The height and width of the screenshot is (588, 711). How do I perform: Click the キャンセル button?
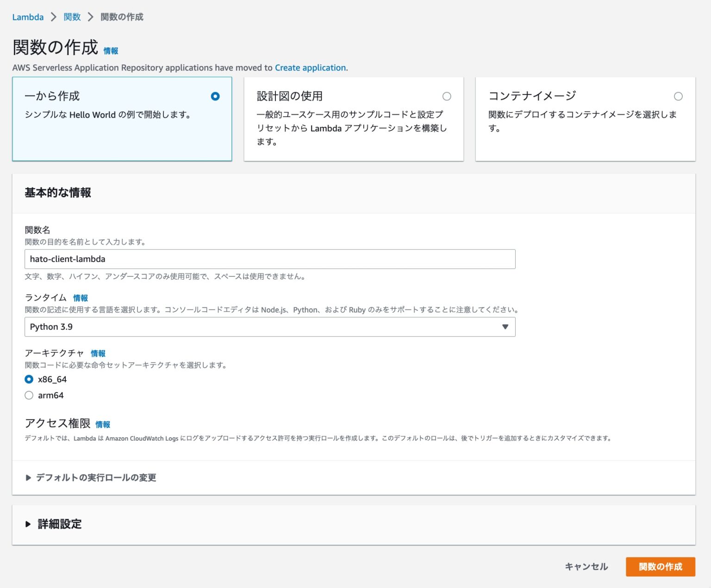click(586, 566)
